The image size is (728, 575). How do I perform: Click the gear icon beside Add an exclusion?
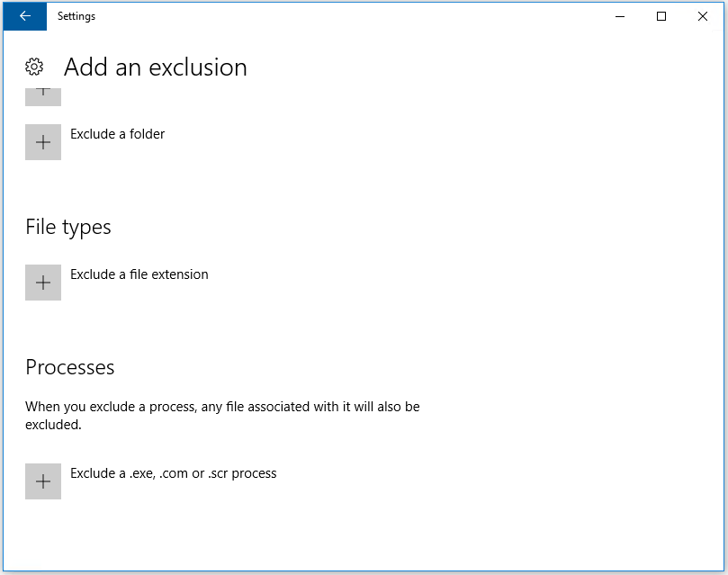[x=34, y=67]
